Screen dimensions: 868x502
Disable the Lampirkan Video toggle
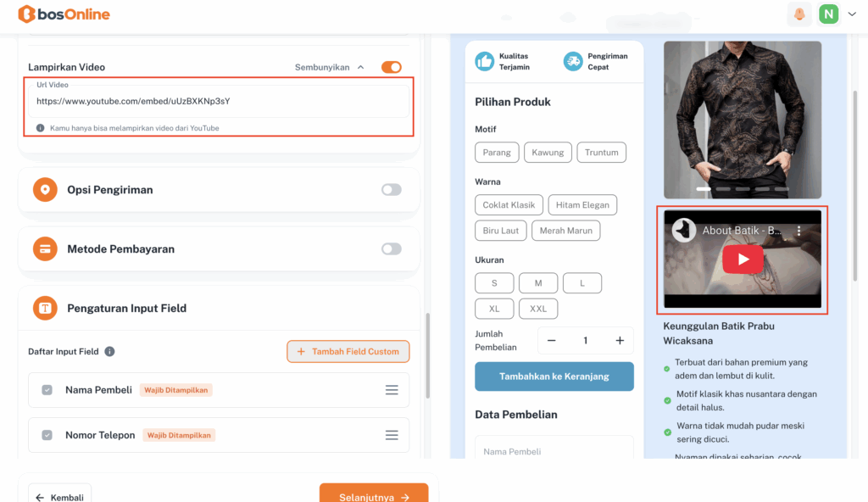(x=391, y=67)
